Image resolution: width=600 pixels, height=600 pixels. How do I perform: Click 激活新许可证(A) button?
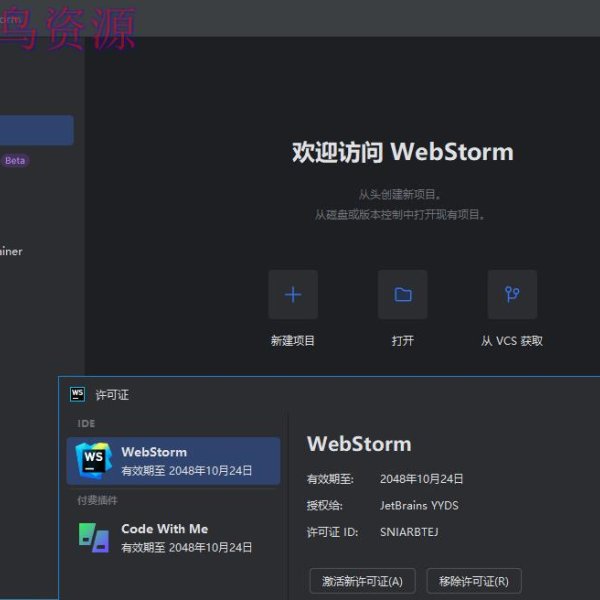tap(362, 581)
